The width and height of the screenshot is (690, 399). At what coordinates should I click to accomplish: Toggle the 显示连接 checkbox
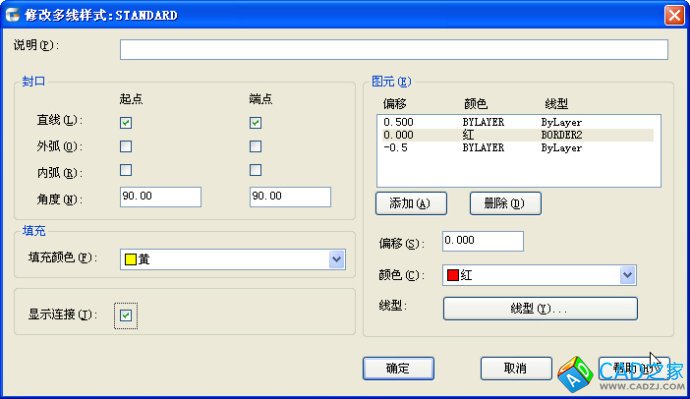[126, 315]
